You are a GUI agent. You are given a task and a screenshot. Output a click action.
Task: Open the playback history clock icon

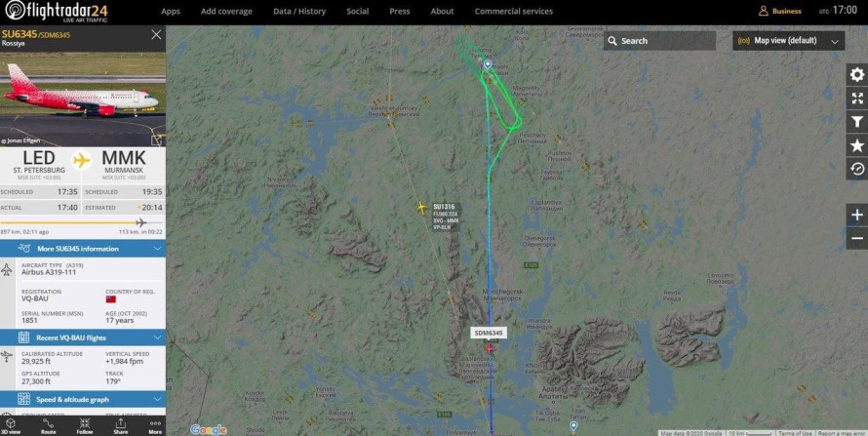tap(857, 170)
